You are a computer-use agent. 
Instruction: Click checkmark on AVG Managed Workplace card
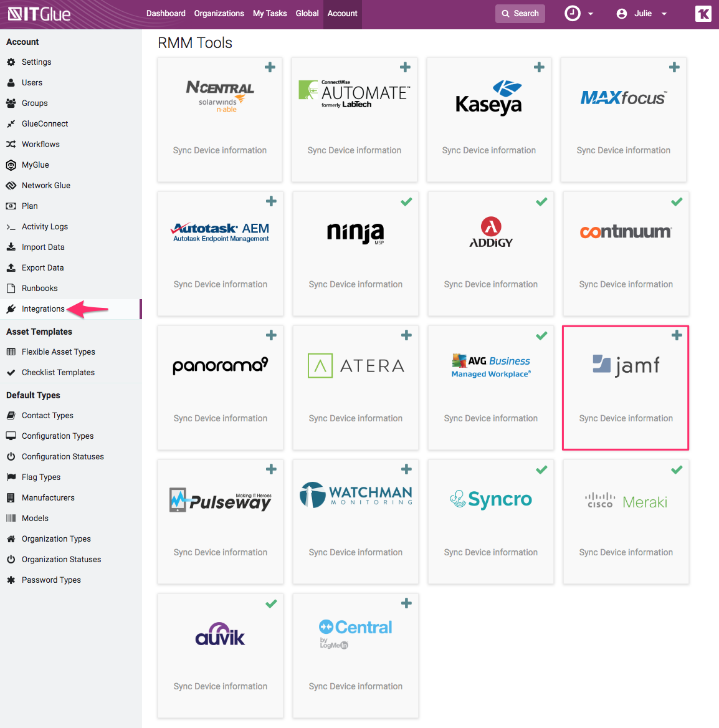[x=541, y=336]
